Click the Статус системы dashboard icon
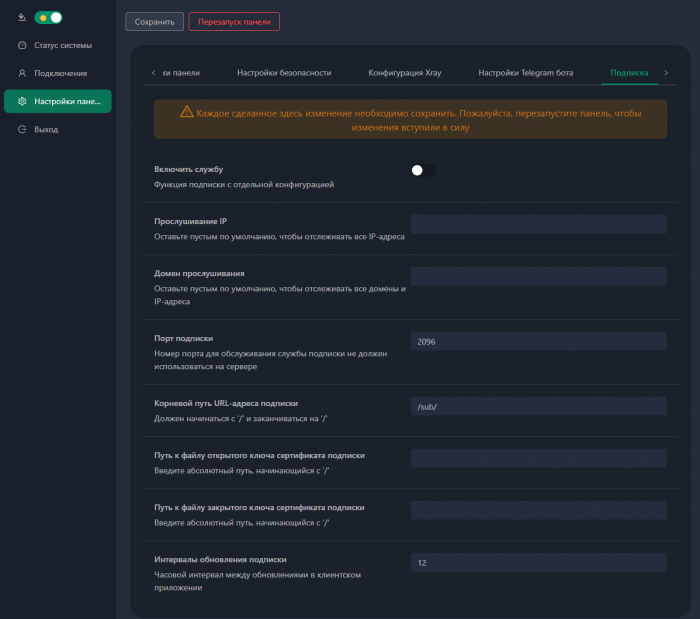This screenshot has height=619, width=700. click(22, 45)
